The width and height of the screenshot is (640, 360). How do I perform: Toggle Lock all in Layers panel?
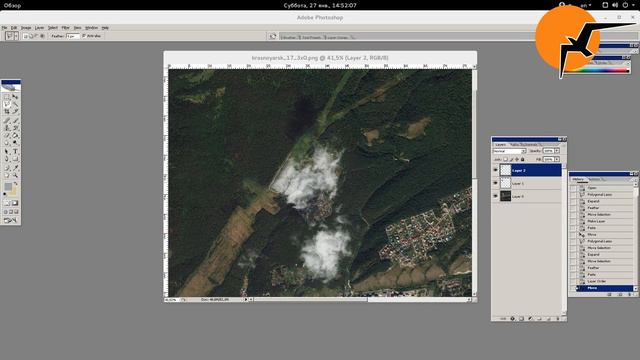coord(522,160)
